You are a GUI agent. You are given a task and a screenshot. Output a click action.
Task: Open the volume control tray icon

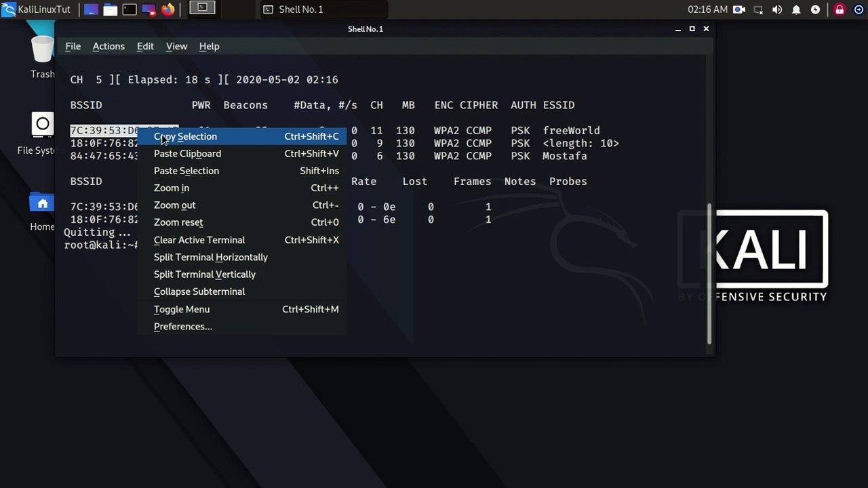point(777,9)
